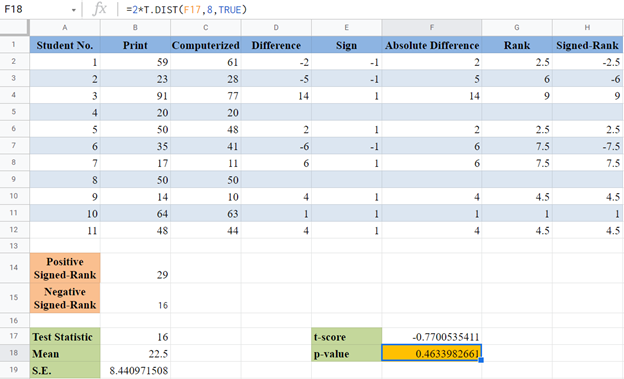Click Signed-Rank value -7.5 in row 7
The width and height of the screenshot is (624, 379).
(x=588, y=146)
